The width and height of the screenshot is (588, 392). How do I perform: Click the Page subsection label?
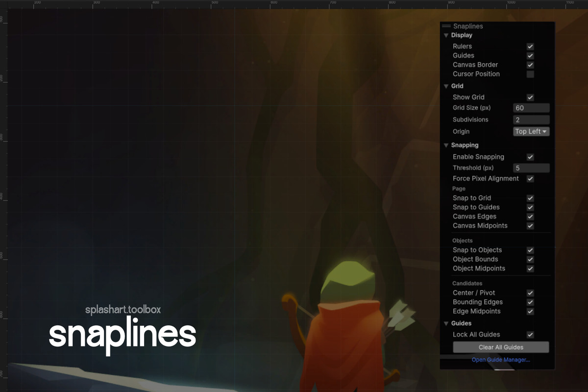459,189
